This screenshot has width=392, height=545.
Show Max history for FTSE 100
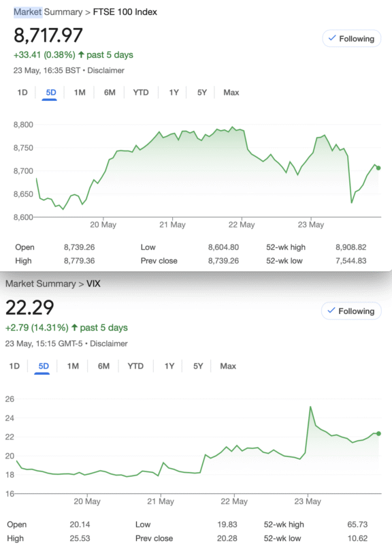[231, 93]
